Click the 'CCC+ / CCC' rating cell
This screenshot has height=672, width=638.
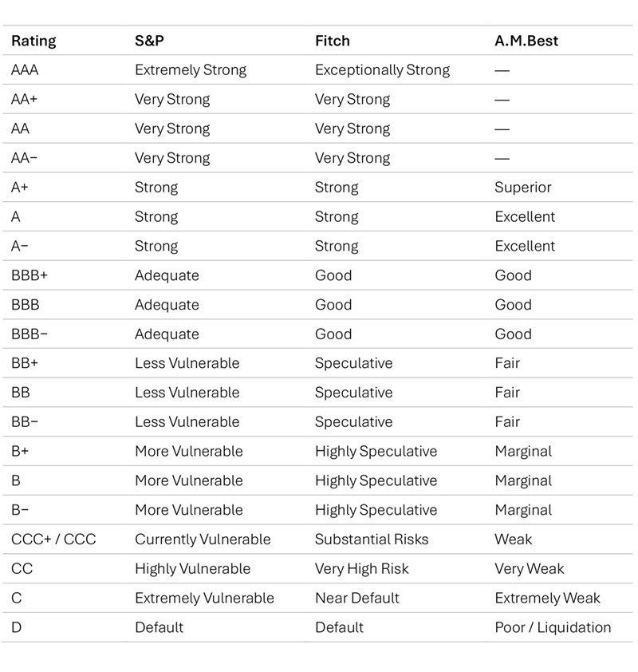coord(53,540)
